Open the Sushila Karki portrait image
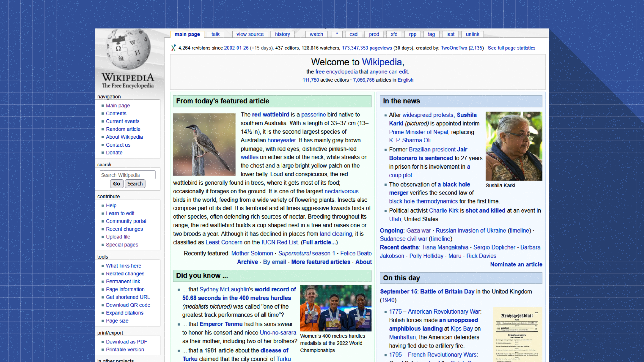This screenshot has width=644, height=362. click(x=513, y=146)
